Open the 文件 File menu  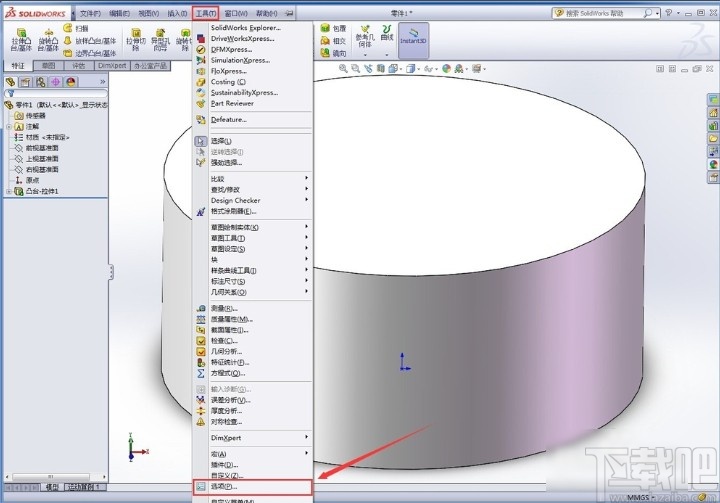[90, 13]
